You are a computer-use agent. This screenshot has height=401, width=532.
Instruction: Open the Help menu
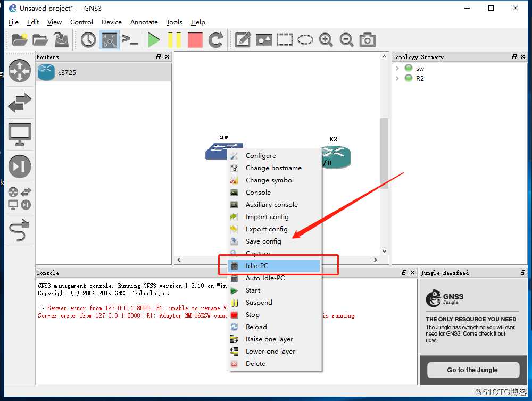click(198, 22)
